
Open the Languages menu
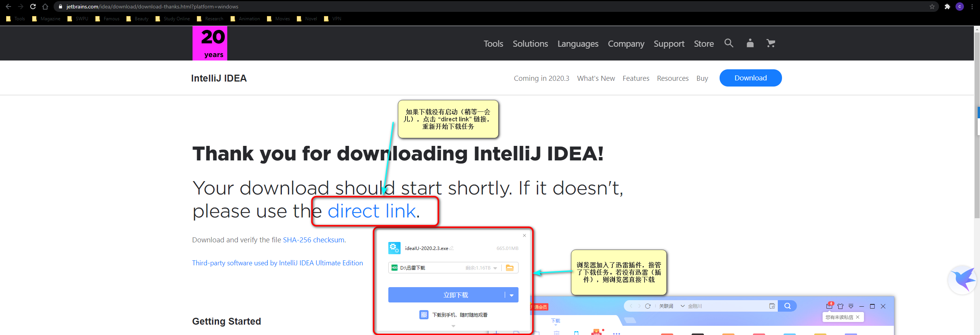pyautogui.click(x=578, y=44)
